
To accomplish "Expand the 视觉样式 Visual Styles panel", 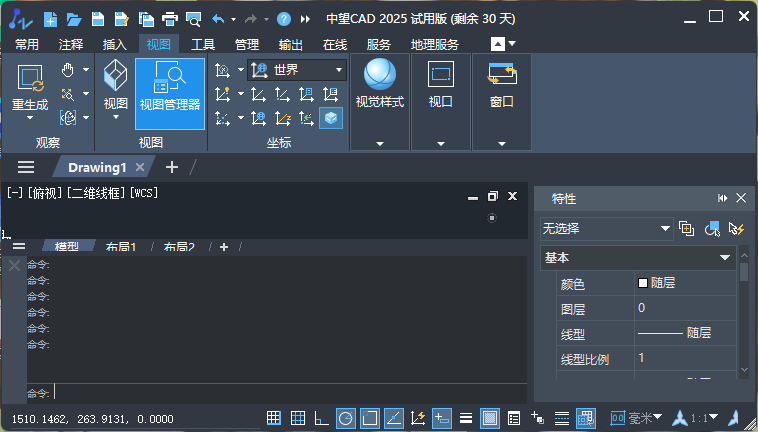I will [x=380, y=144].
